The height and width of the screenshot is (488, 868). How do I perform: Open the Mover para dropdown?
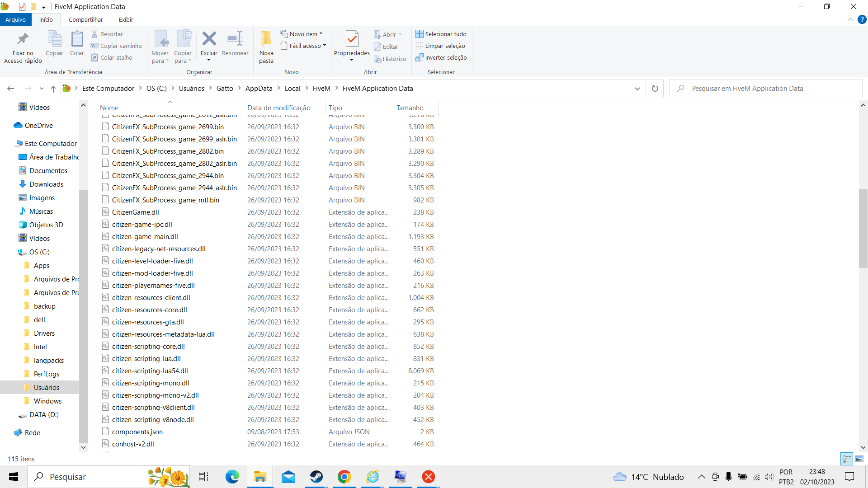[160, 47]
